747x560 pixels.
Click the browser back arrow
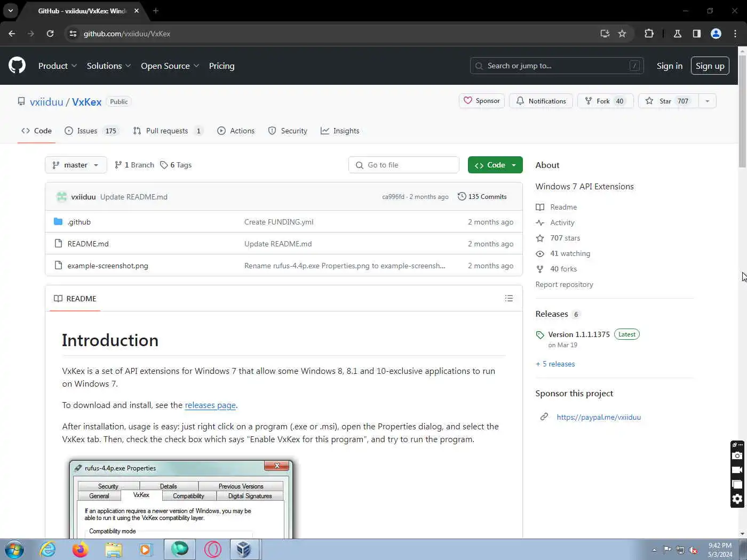[x=12, y=34]
